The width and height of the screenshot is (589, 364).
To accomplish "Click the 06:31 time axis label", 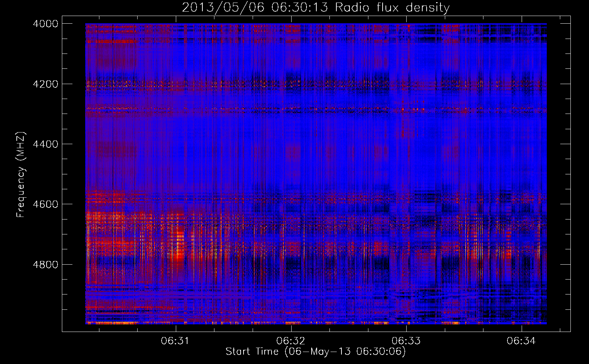I will [175, 341].
